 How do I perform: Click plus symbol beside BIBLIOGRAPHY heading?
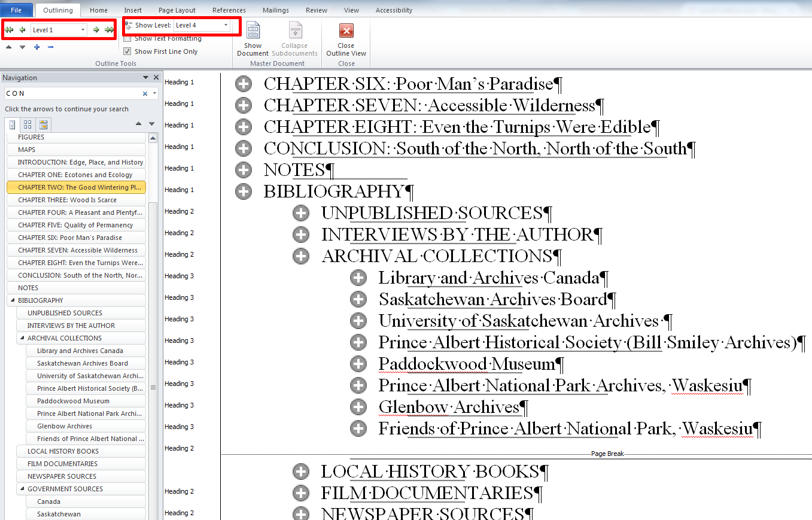pyautogui.click(x=244, y=191)
